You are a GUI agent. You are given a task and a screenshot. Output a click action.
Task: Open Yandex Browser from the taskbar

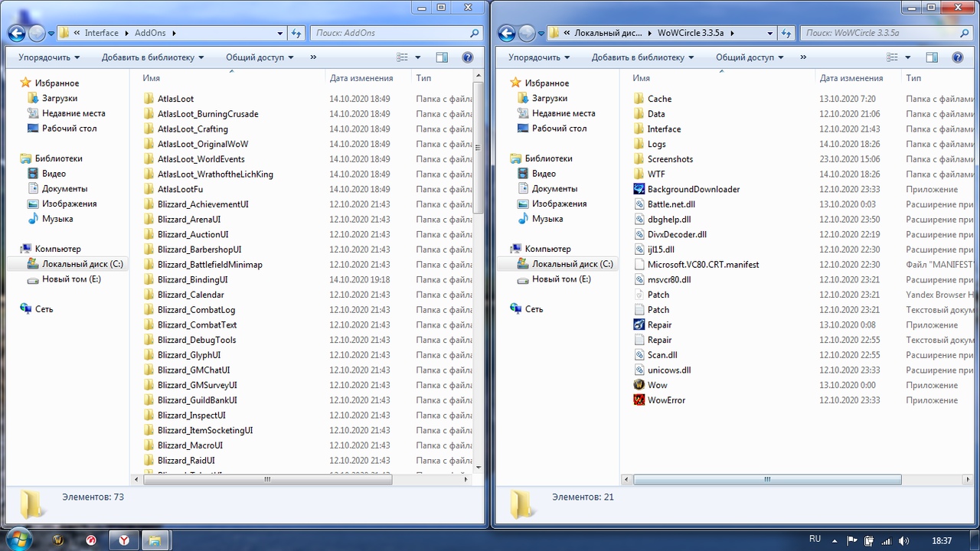click(123, 540)
